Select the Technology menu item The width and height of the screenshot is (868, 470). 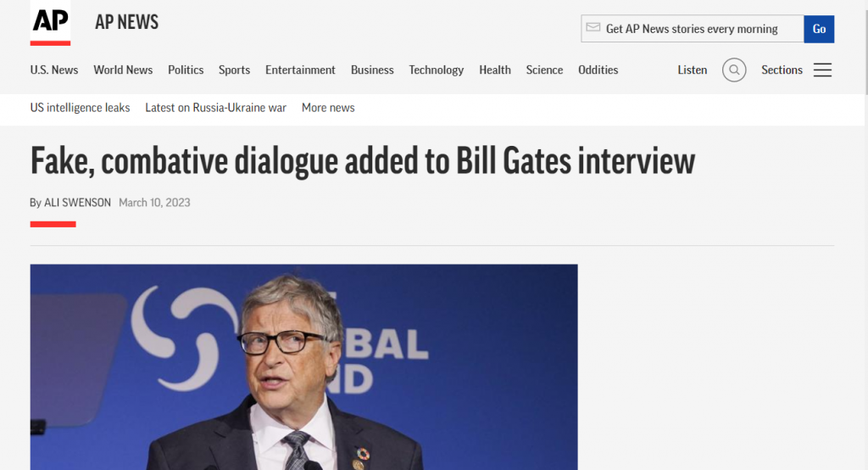[x=437, y=70]
